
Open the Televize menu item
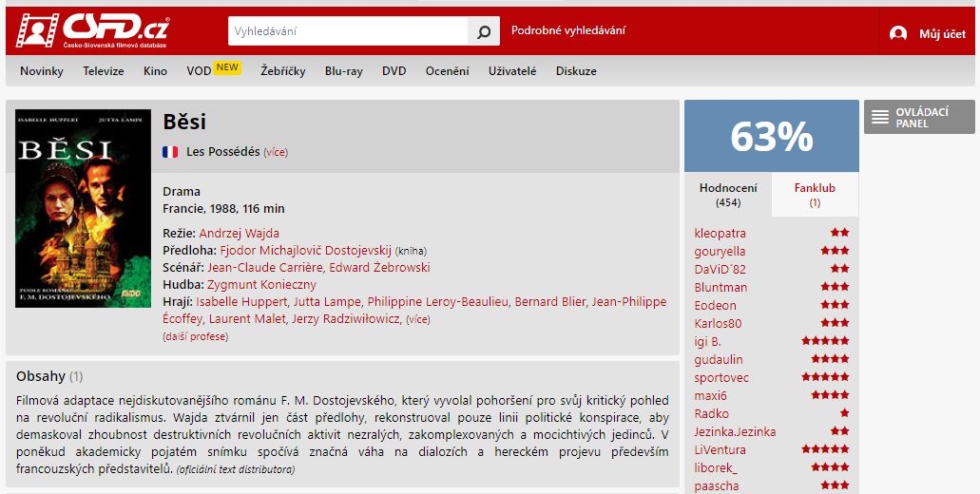coord(104,71)
